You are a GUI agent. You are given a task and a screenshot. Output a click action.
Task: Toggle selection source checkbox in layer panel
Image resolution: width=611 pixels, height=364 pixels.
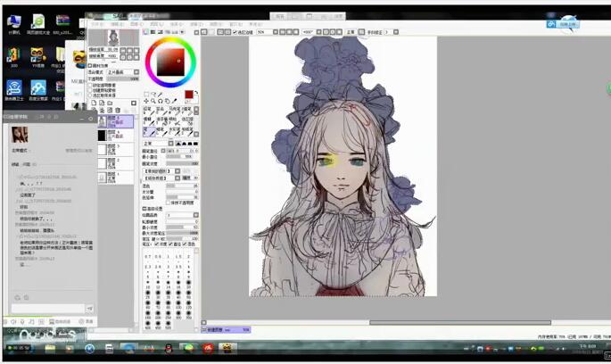(x=90, y=95)
